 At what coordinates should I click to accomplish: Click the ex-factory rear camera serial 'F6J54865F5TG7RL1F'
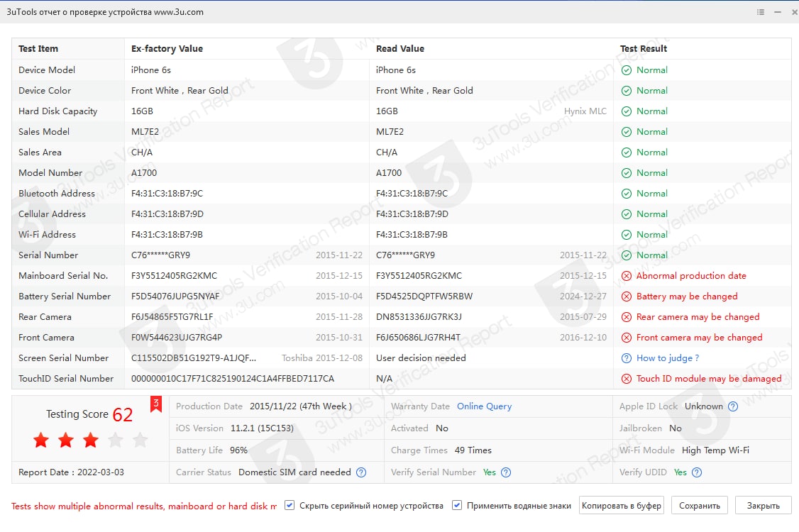[172, 317]
